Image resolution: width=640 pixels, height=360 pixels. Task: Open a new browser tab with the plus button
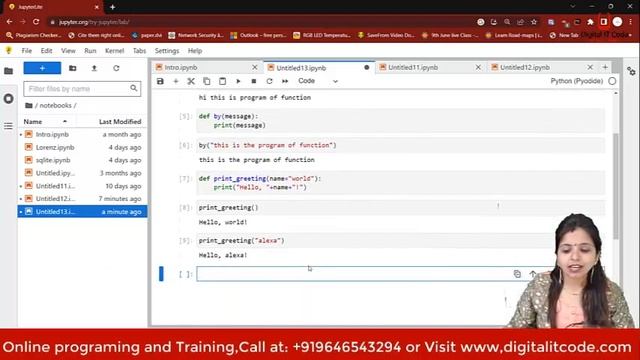[x=113, y=7]
